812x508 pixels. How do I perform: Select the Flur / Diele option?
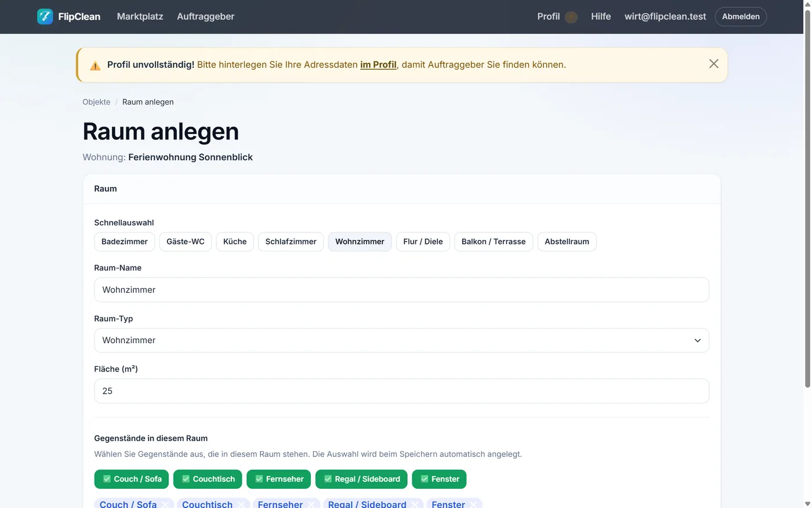[423, 242]
